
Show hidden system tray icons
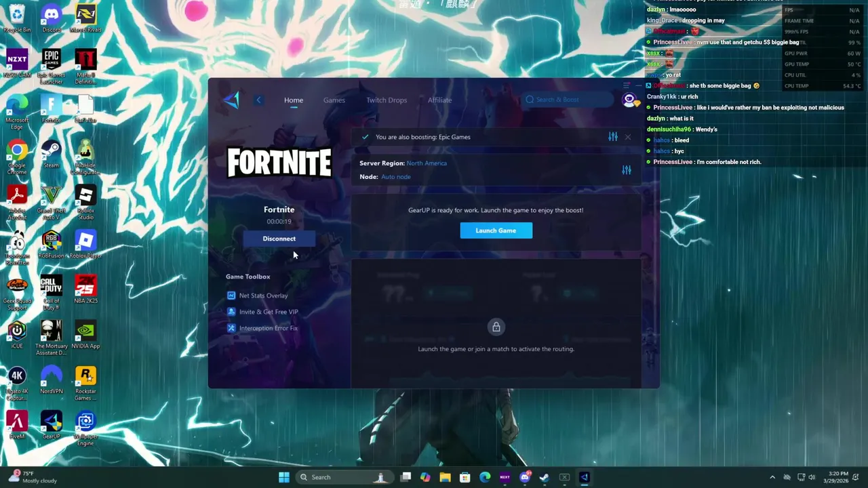(772, 477)
